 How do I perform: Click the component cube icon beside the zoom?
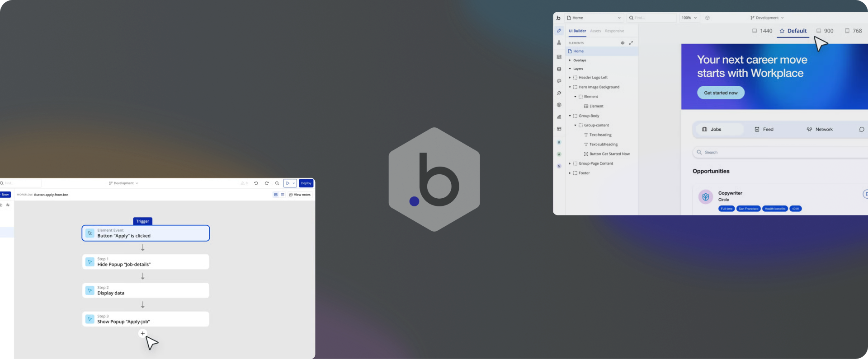(708, 18)
